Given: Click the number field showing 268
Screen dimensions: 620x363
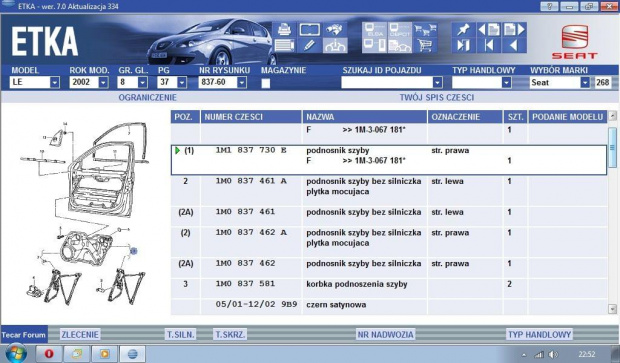Looking at the screenshot, I should click(602, 82).
